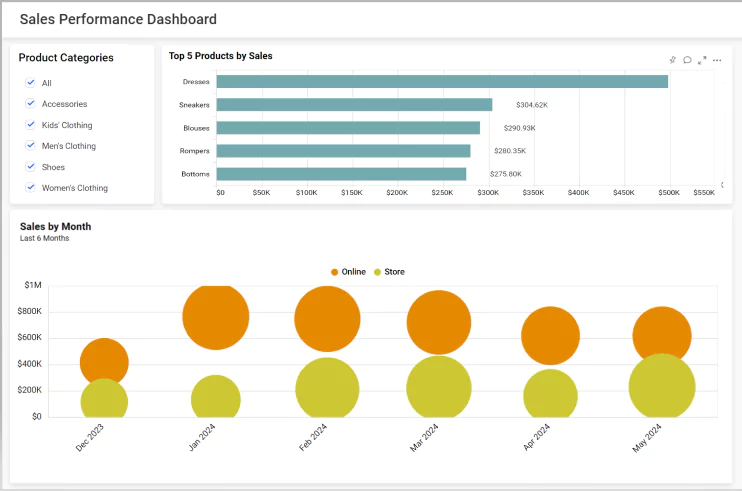The height and width of the screenshot is (491, 742).
Task: Click the orange Online legend marker
Action: [x=335, y=272]
